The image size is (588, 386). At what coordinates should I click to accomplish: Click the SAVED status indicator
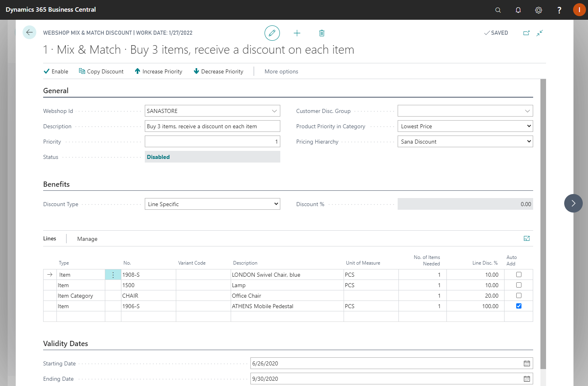[496, 33]
